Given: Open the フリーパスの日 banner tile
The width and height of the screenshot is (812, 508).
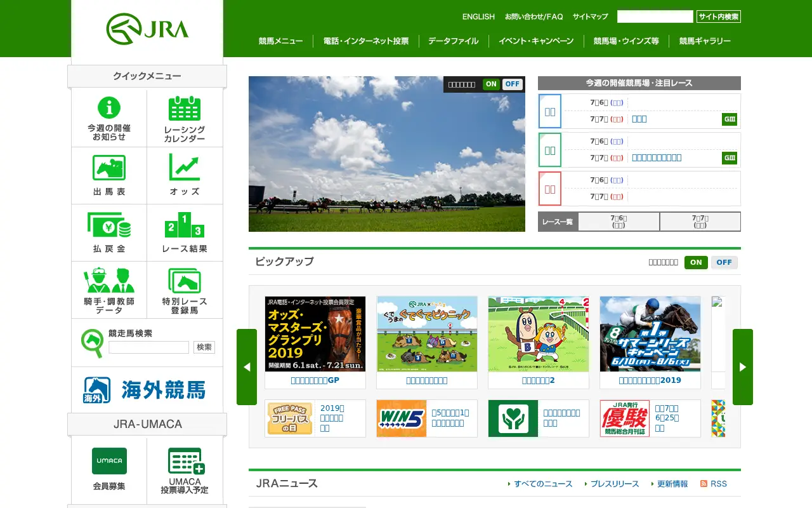Looking at the screenshot, I should pos(315,418).
